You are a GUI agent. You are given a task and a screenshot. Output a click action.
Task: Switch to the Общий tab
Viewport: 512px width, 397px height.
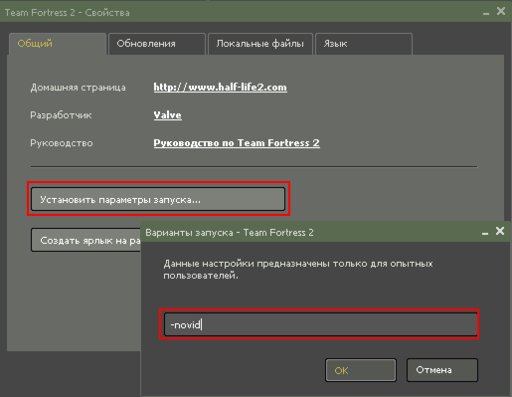[57, 44]
